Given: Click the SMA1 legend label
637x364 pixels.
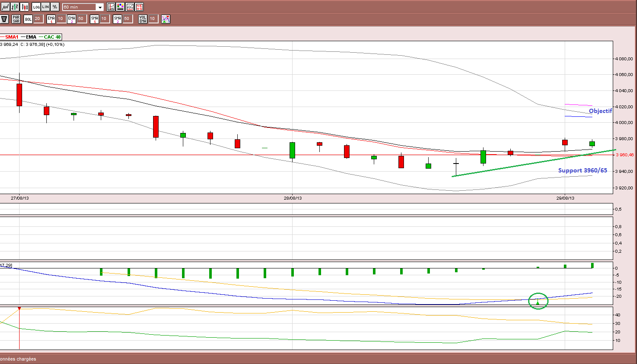Looking at the screenshot, I should (11, 37).
